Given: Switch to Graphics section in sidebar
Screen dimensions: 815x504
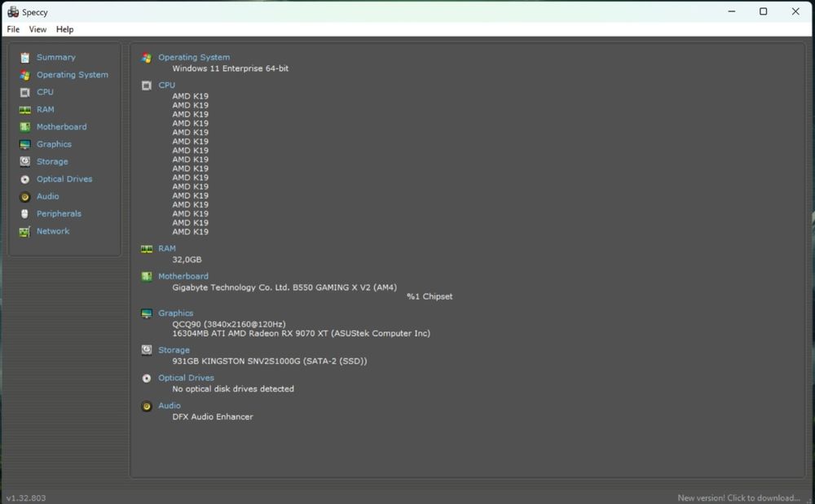Looking at the screenshot, I should tap(54, 144).
